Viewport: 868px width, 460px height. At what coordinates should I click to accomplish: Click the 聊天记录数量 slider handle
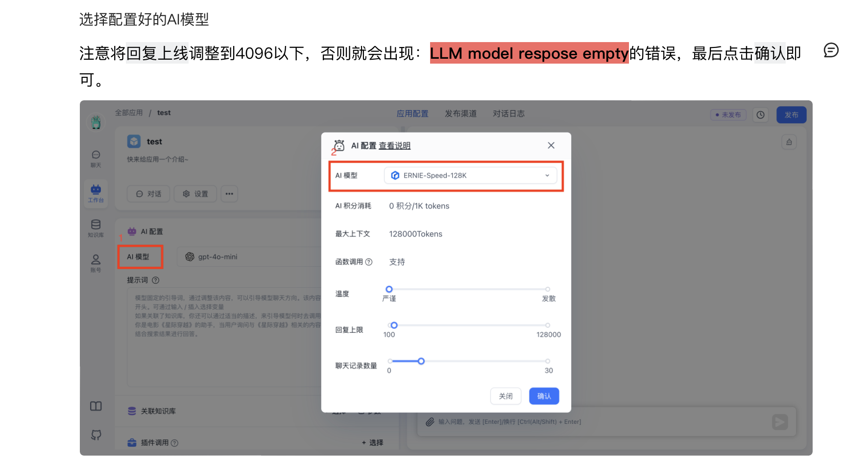[x=421, y=361]
